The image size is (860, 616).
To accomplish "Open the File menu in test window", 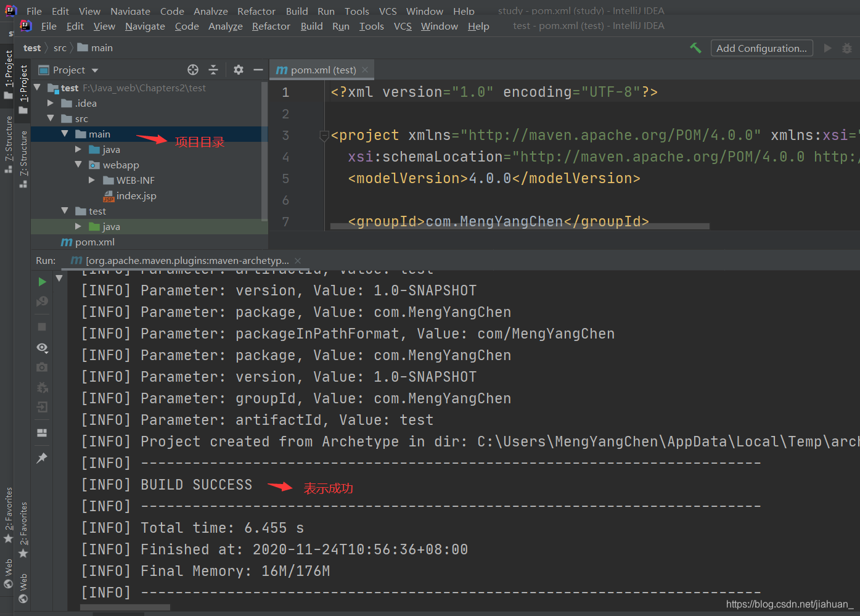I will [49, 26].
